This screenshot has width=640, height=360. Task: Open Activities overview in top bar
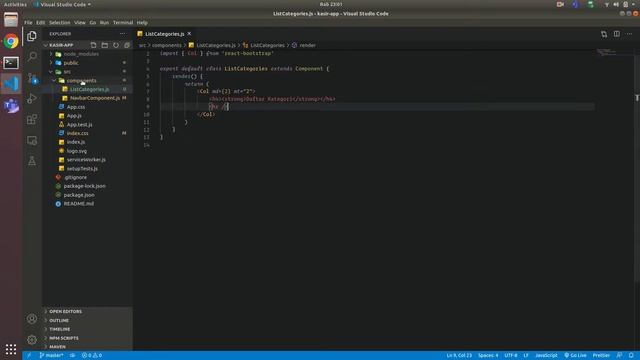tap(15, 4)
